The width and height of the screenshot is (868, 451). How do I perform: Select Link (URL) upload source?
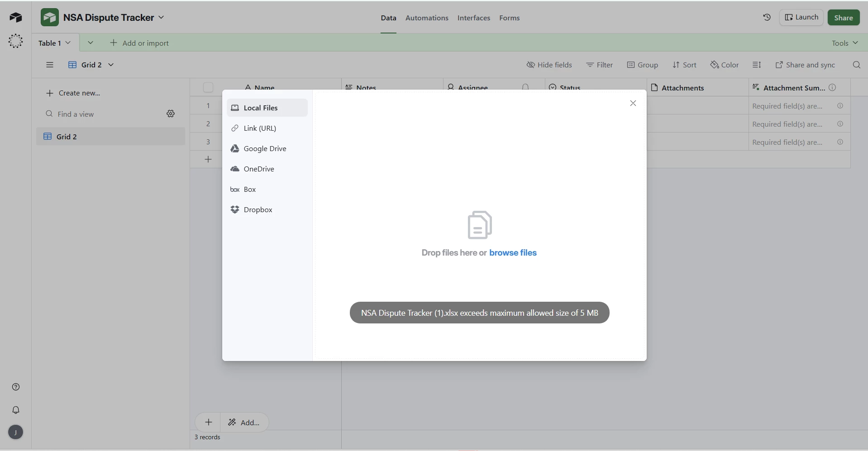pyautogui.click(x=267, y=128)
